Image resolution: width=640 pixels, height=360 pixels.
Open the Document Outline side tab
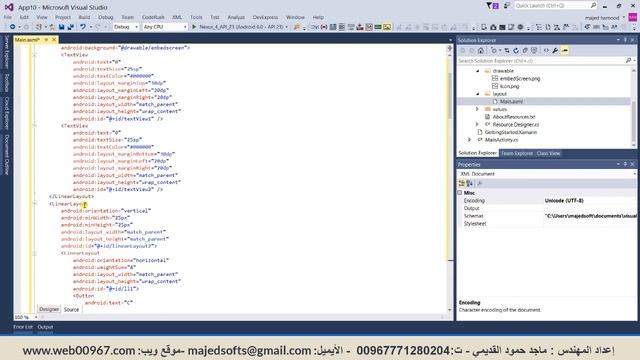(x=6, y=155)
